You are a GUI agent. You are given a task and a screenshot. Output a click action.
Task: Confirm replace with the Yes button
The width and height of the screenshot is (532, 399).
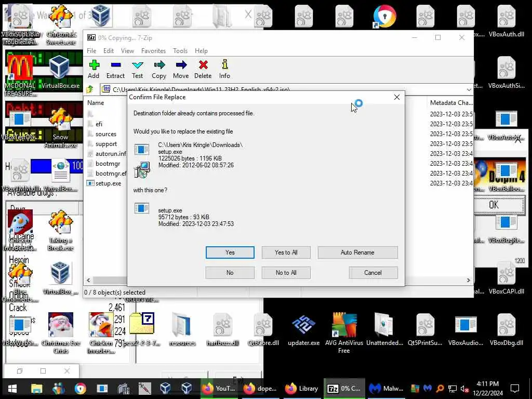(230, 252)
